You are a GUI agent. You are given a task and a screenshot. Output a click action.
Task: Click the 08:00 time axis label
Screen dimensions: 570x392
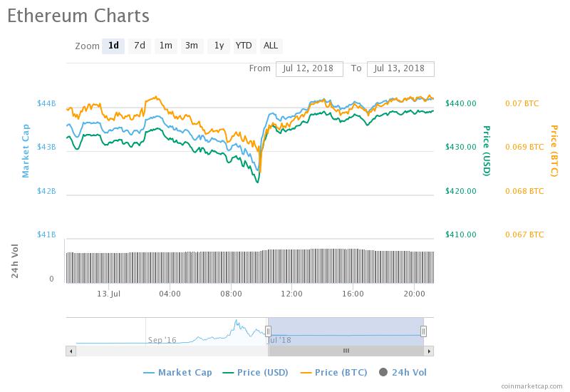(x=231, y=294)
